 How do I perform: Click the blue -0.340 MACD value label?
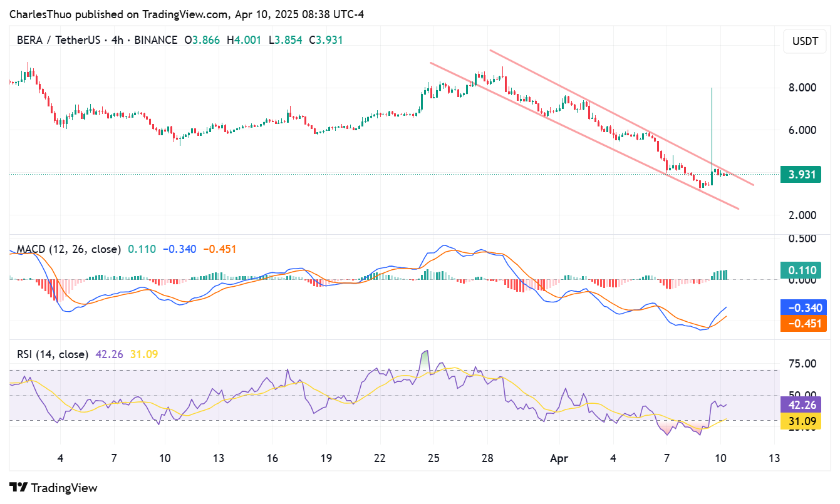801,307
